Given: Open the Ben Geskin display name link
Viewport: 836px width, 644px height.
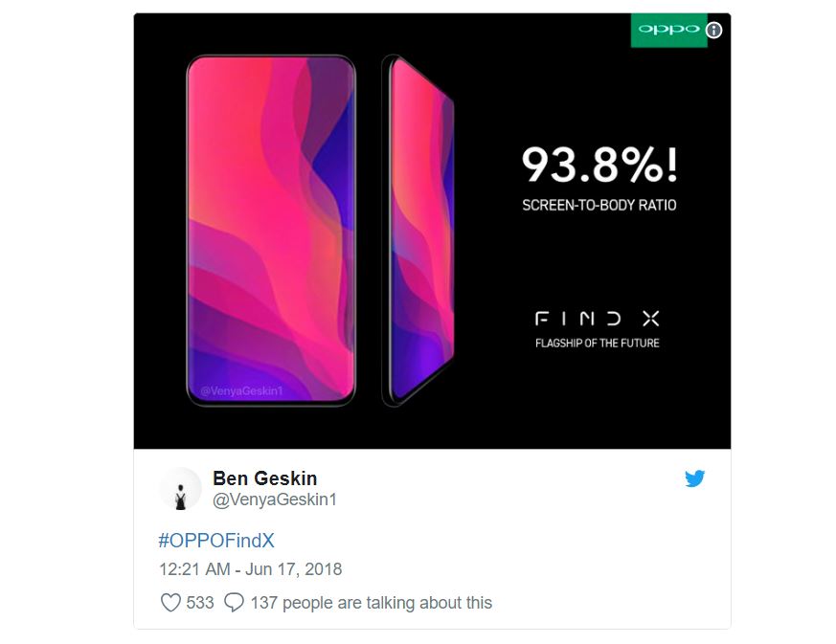Looking at the screenshot, I should tap(265, 478).
